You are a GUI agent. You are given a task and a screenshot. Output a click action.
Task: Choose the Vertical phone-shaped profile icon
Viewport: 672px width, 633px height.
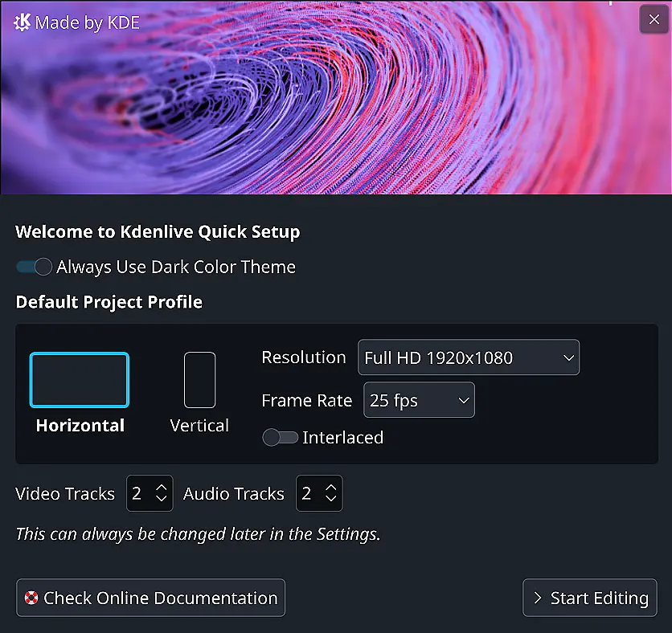199,380
